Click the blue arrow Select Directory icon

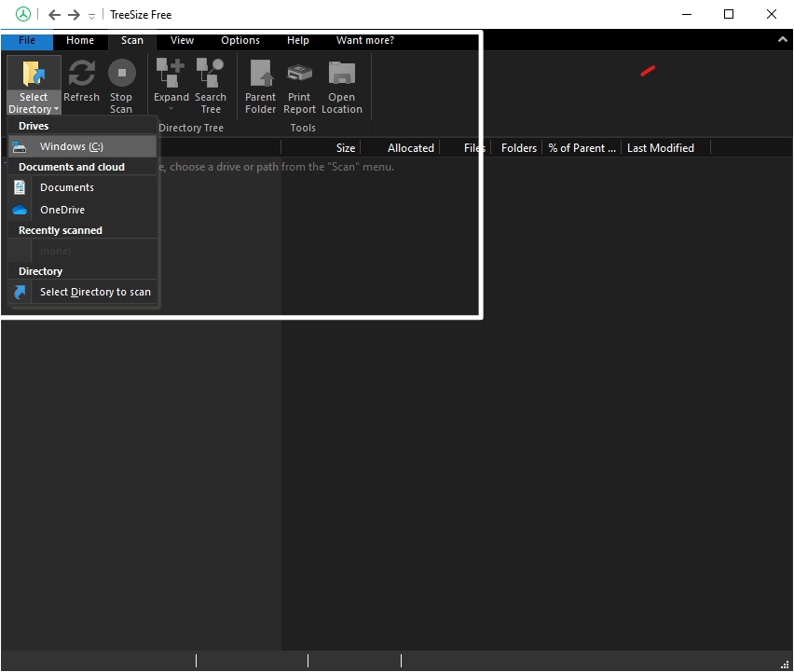point(20,293)
